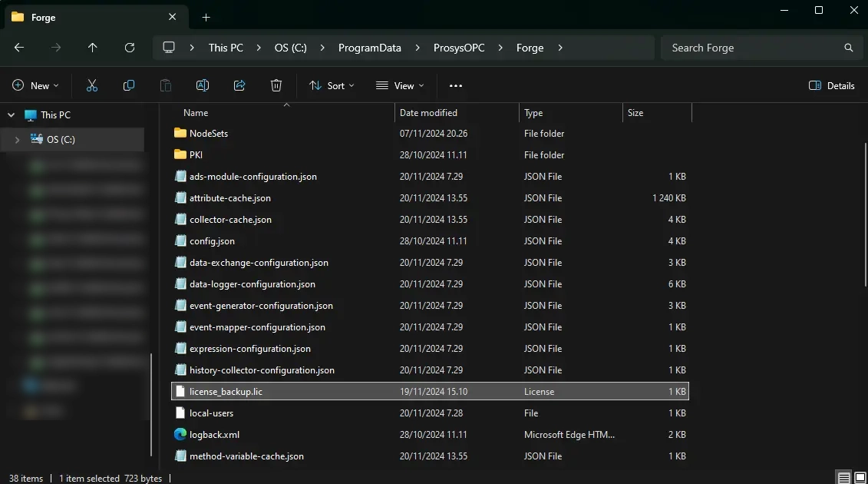Go back with the left arrow
The height and width of the screenshot is (484, 868).
pyautogui.click(x=19, y=48)
